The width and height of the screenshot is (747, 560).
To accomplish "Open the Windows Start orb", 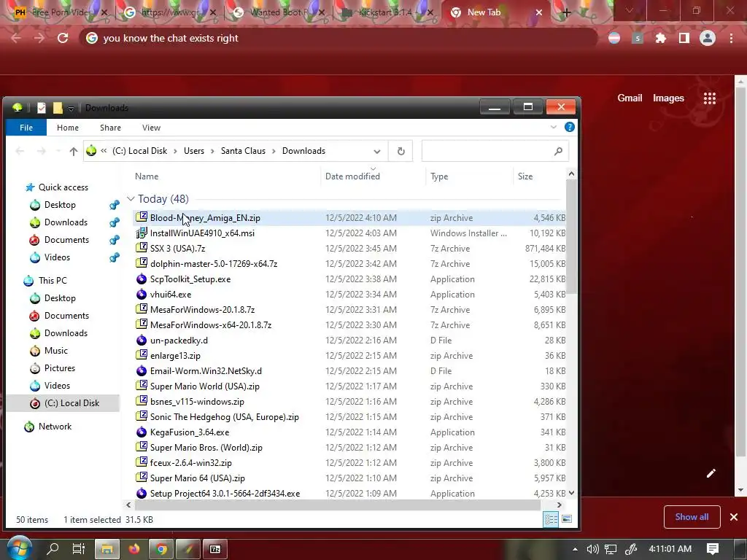I will pyautogui.click(x=19, y=548).
